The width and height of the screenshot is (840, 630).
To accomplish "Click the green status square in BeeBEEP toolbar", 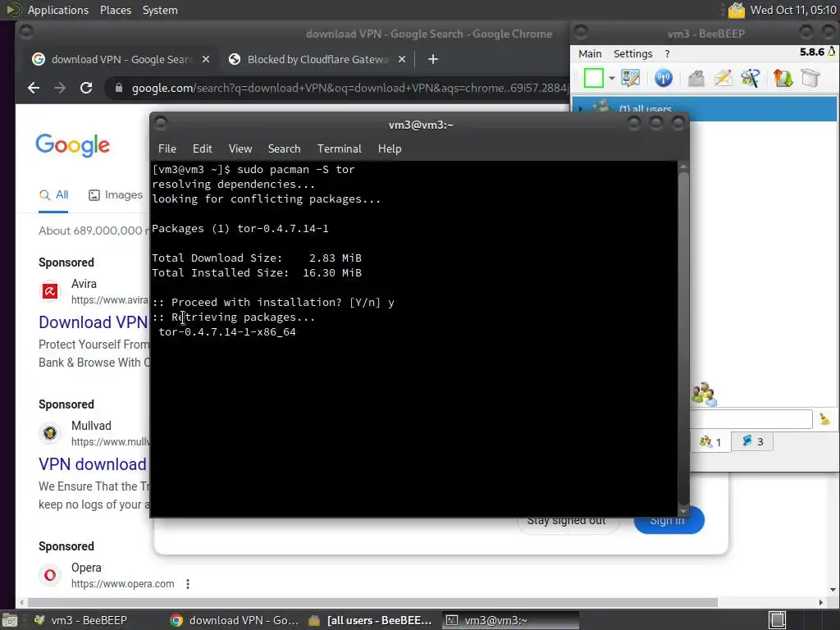I will pyautogui.click(x=594, y=78).
